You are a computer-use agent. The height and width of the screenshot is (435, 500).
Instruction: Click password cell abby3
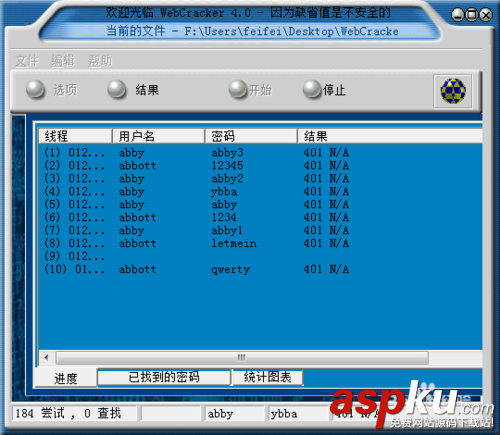[x=227, y=153]
